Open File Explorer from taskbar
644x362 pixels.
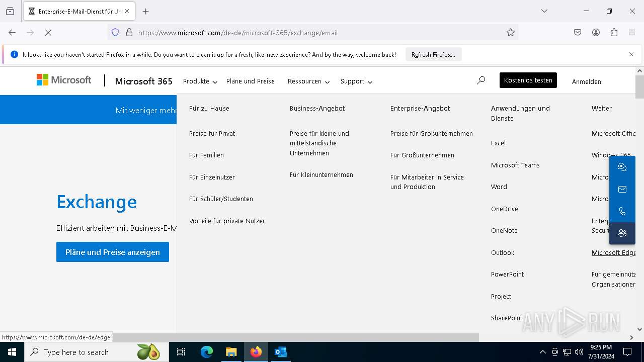point(231,352)
